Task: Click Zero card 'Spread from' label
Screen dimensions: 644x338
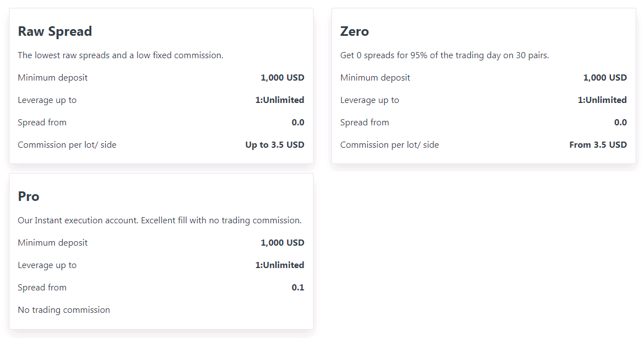Action: (365, 122)
